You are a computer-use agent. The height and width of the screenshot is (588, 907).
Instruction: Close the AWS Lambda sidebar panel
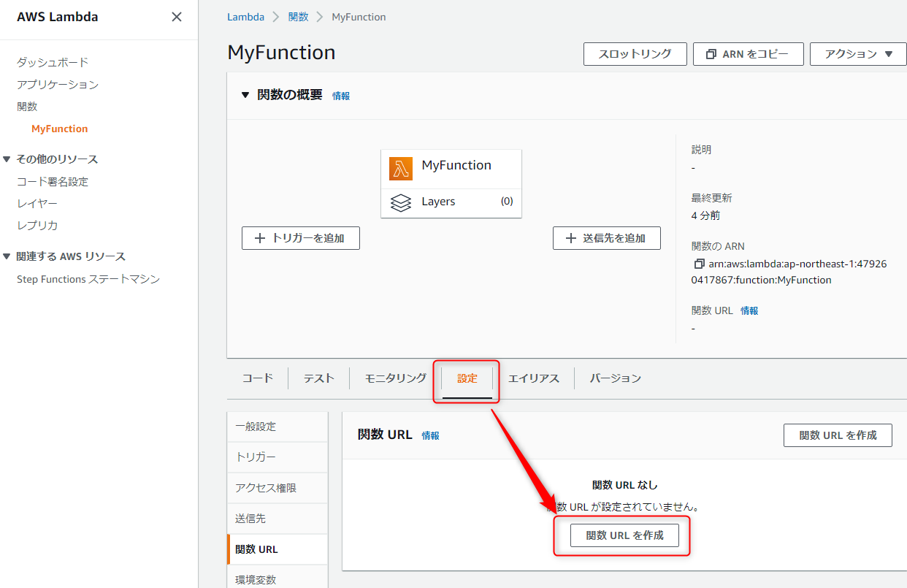(x=177, y=17)
